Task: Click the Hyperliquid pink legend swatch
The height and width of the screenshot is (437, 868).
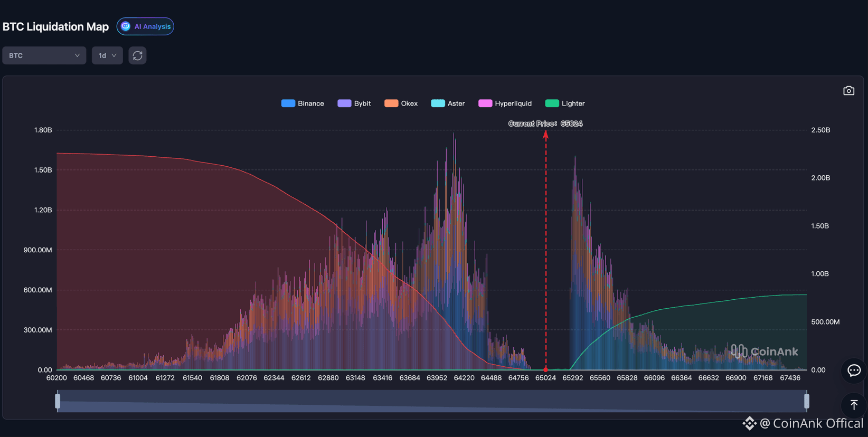Action: tap(485, 103)
